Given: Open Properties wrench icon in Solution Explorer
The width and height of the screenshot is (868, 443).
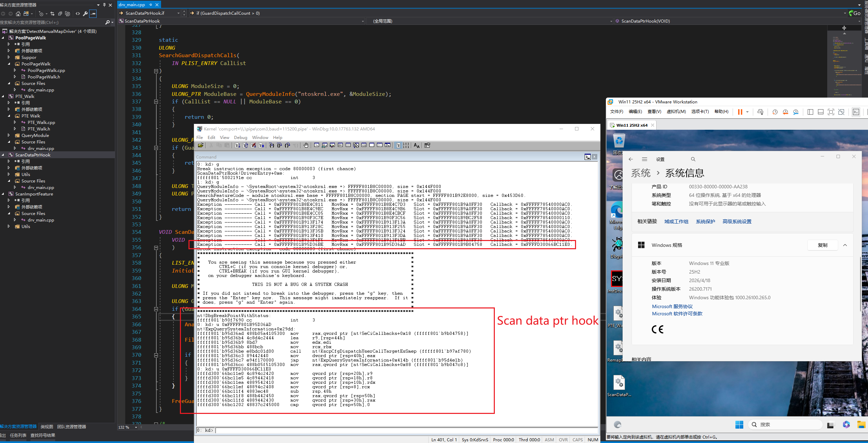Looking at the screenshot, I should [85, 14].
